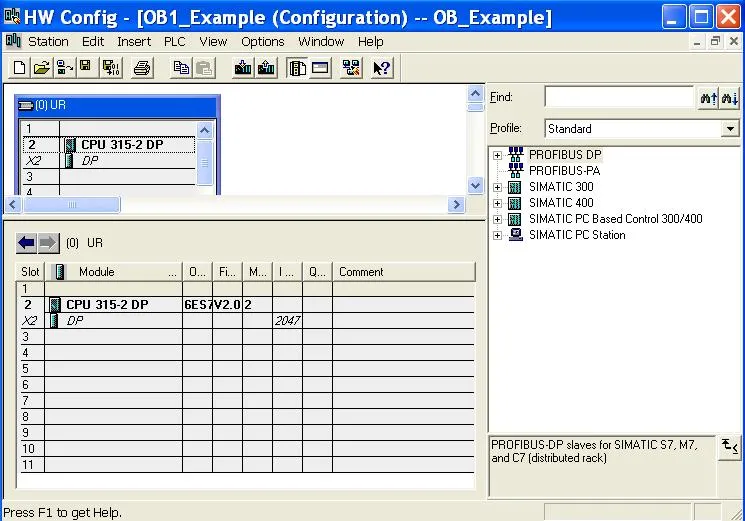This screenshot has height=521, width=745.
Task: Click the Find downward binoculars icon
Action: click(x=729, y=98)
